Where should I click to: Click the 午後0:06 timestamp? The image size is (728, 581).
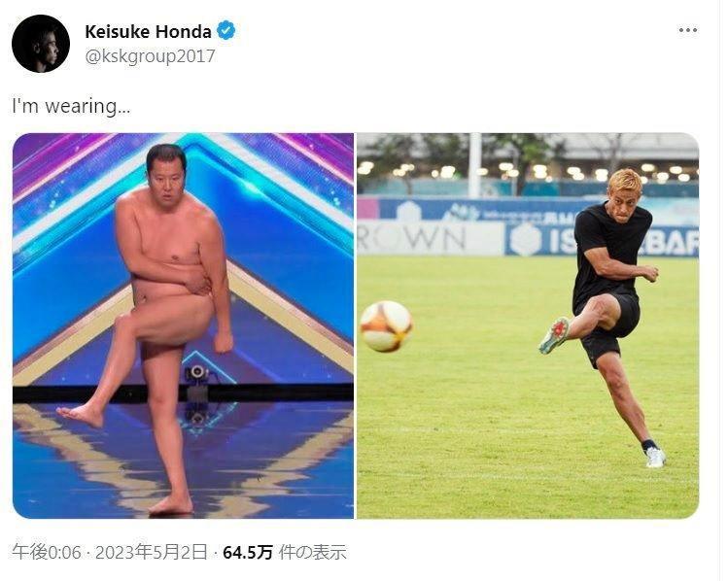pos(47,552)
